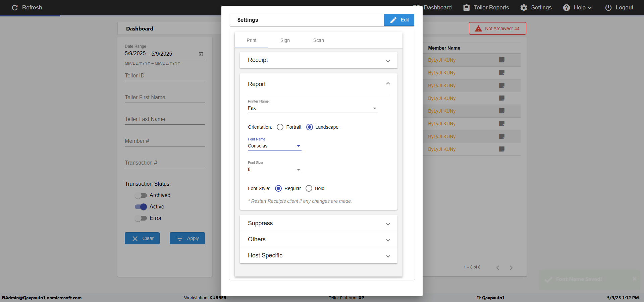
Task: Open note icon in eighth ByLyJl KUNy row
Action: coord(502,149)
